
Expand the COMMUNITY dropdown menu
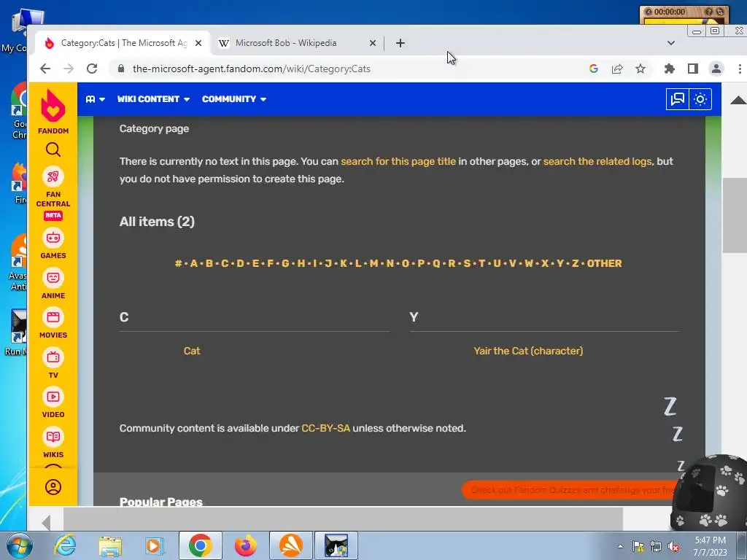(234, 99)
